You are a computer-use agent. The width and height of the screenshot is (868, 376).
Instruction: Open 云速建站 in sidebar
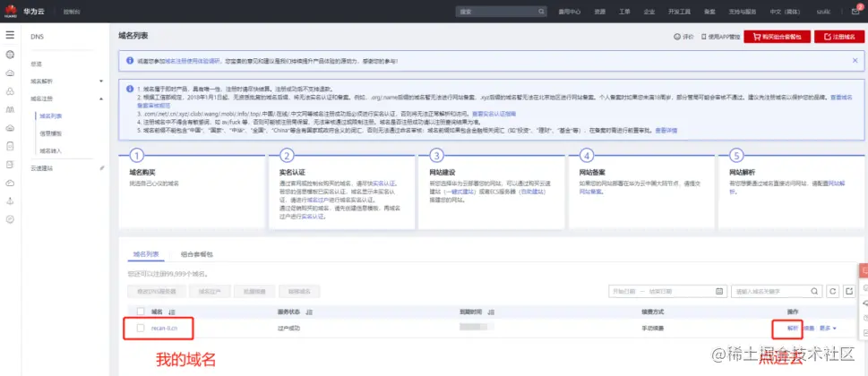tap(42, 167)
